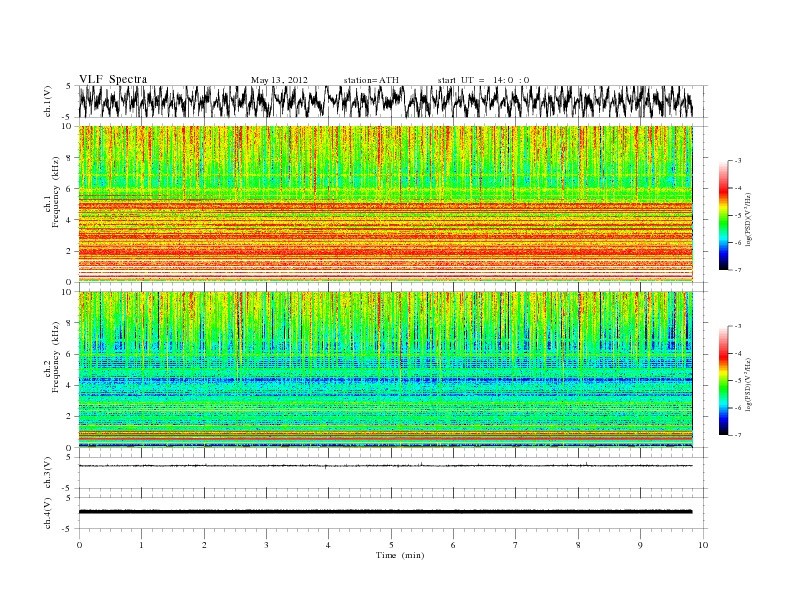
Task: Click time axis tick label '0'
Action: click(x=79, y=545)
